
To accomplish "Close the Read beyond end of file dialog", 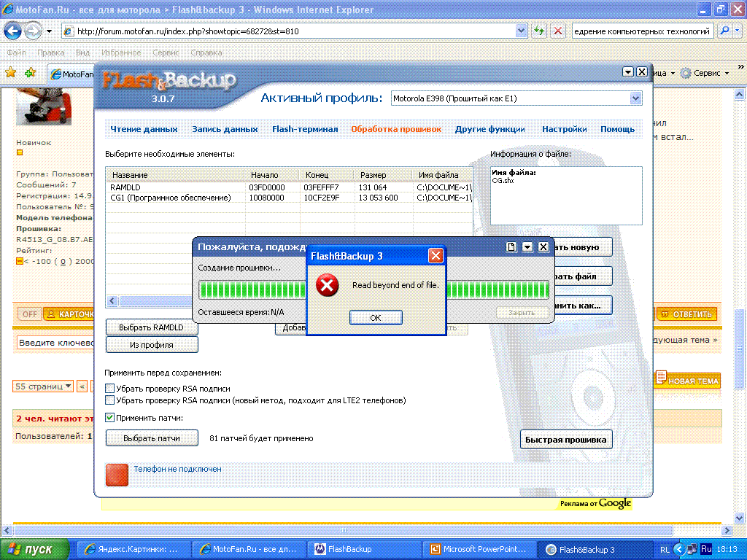I will 436,256.
